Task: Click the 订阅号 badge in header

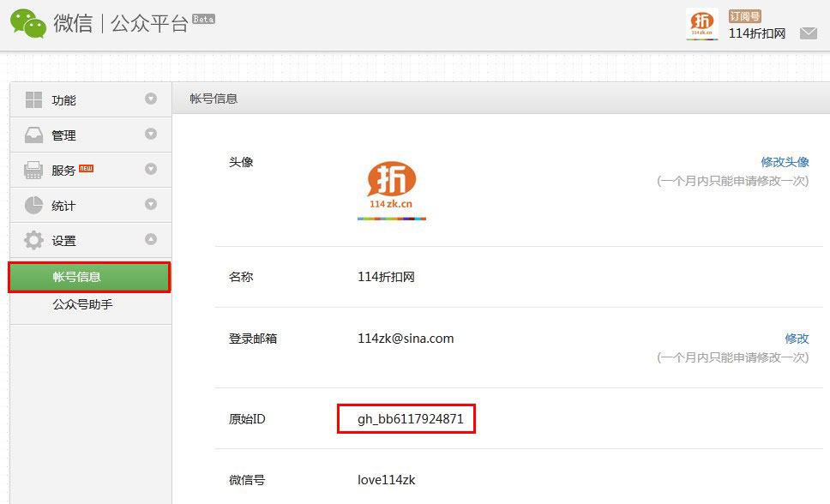Action: pos(744,16)
